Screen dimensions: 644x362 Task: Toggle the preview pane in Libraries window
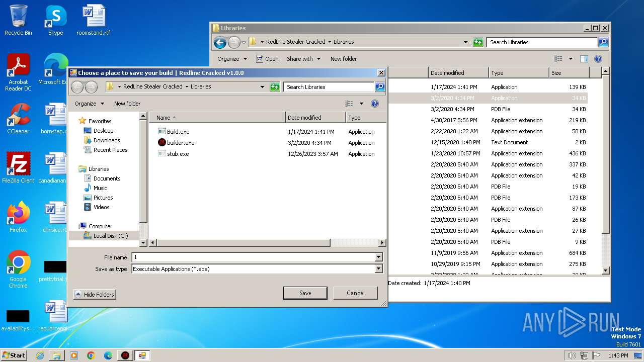click(x=584, y=59)
